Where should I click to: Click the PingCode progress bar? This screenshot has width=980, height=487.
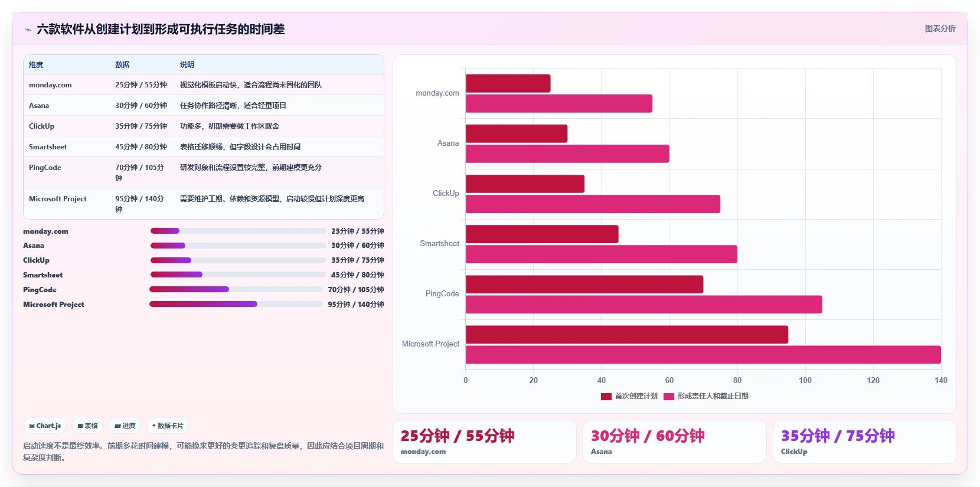point(236,289)
